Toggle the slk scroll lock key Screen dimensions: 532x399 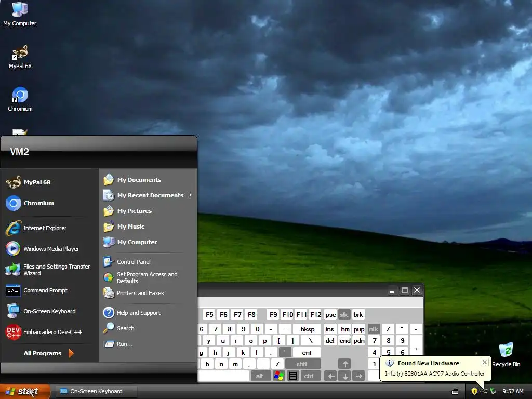pyautogui.click(x=344, y=315)
